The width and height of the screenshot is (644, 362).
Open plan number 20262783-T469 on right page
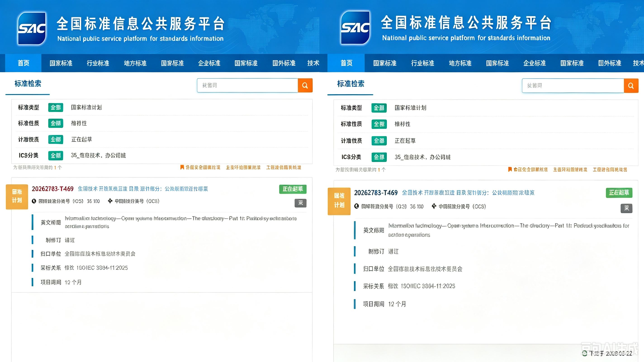point(376,193)
